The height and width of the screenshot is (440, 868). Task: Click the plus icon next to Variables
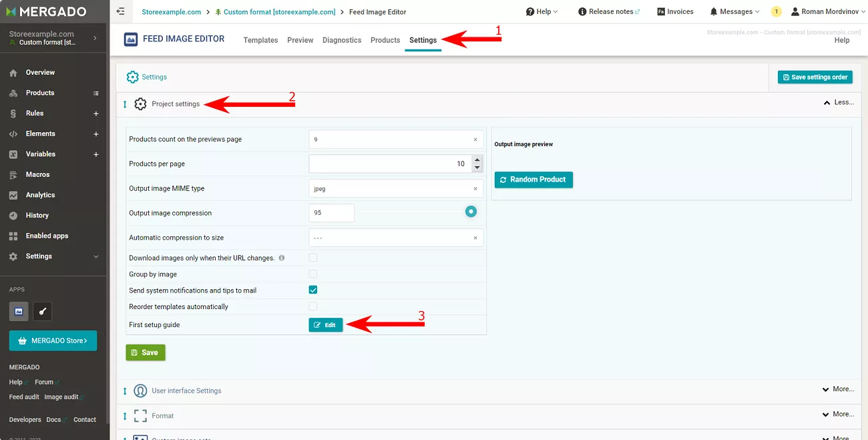pyautogui.click(x=96, y=154)
